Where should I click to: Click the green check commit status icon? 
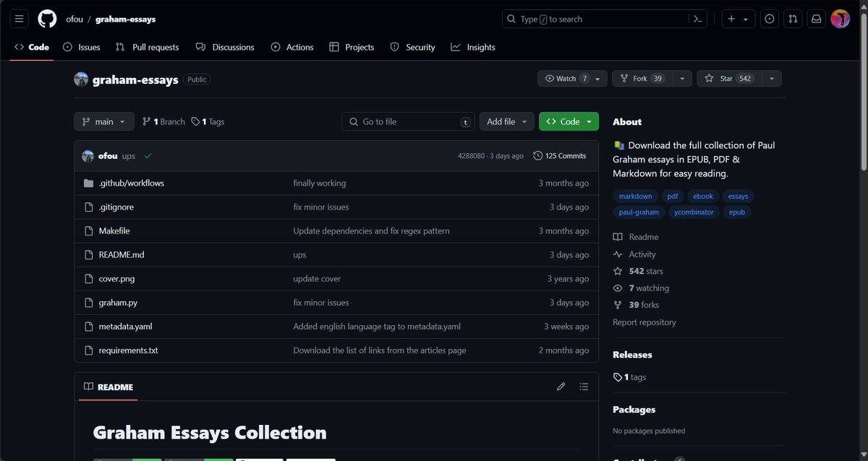pos(148,156)
